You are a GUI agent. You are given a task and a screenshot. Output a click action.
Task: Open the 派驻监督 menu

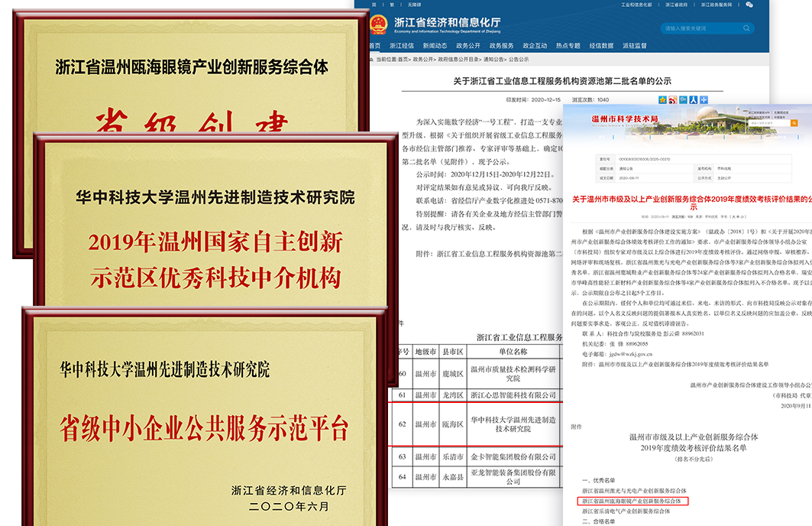pyautogui.click(x=635, y=46)
